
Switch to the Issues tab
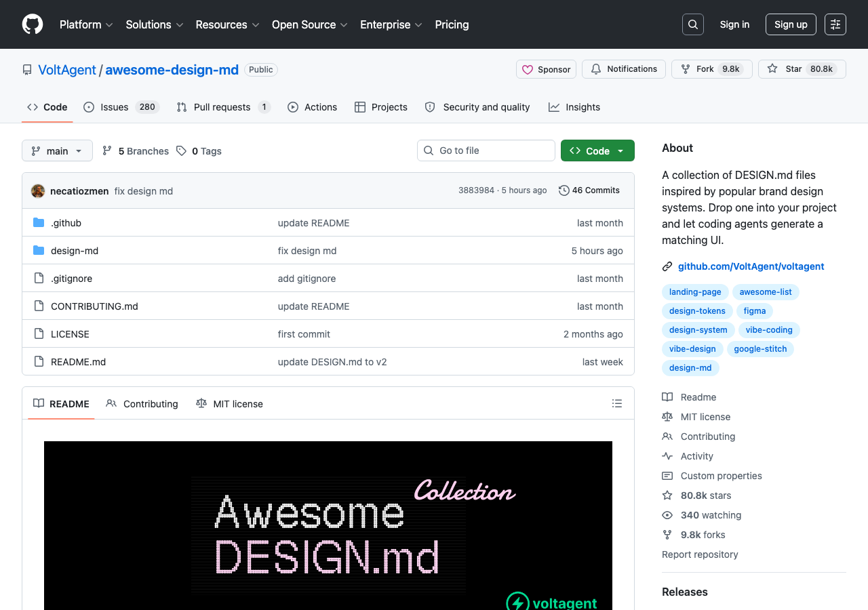pos(121,107)
